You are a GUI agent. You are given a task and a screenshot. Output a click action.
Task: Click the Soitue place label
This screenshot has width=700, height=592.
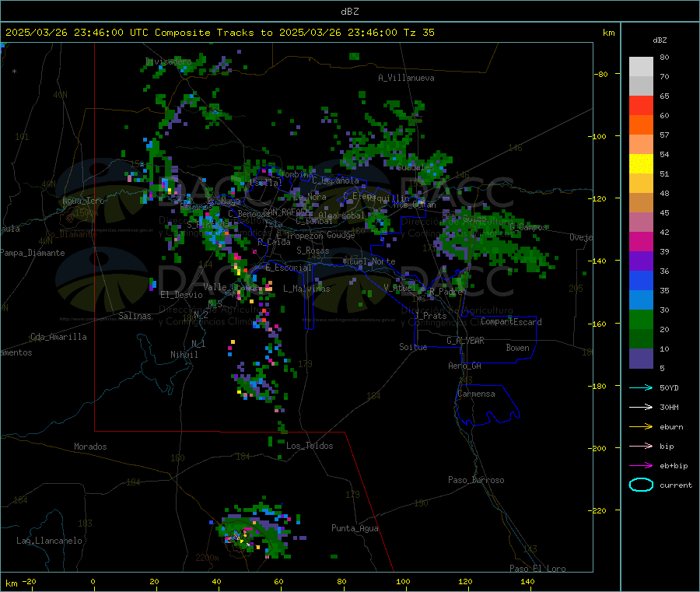pos(413,347)
